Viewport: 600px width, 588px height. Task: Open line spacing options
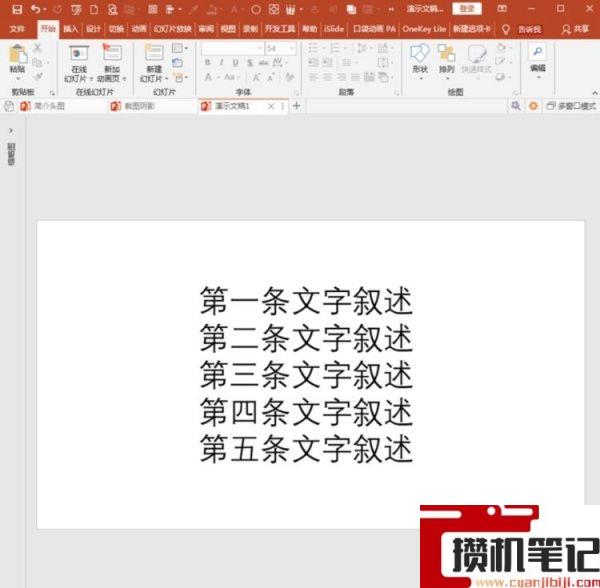362,48
